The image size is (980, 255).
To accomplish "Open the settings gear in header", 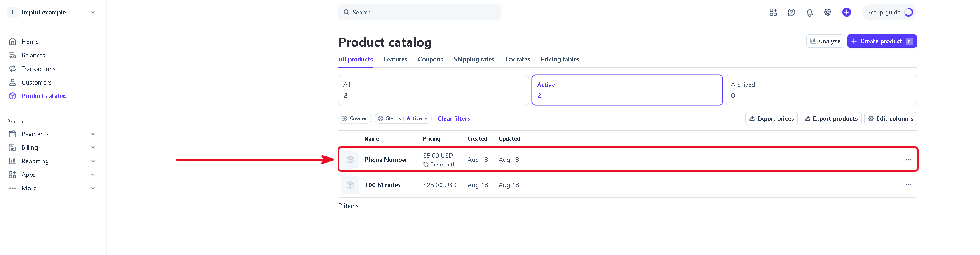I will coord(827,13).
